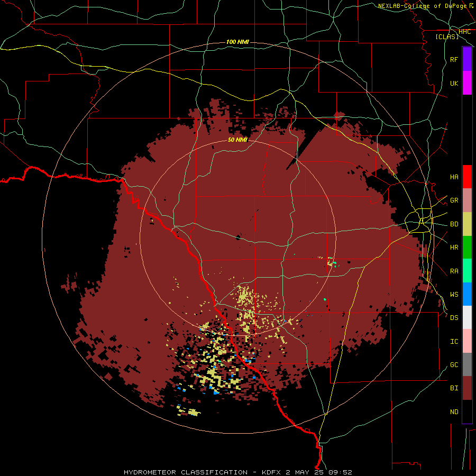Click the gray GC legend swatch
The image size is (476, 476).
[467, 364]
